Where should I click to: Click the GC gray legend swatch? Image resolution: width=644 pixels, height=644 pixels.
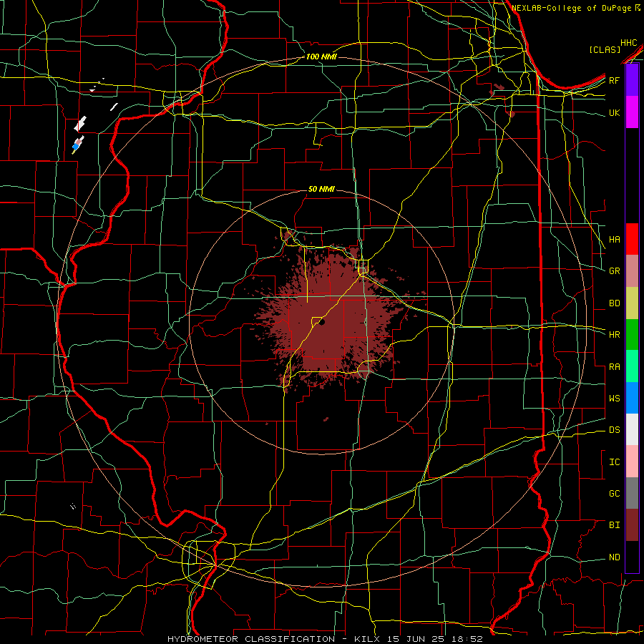[x=632, y=493]
